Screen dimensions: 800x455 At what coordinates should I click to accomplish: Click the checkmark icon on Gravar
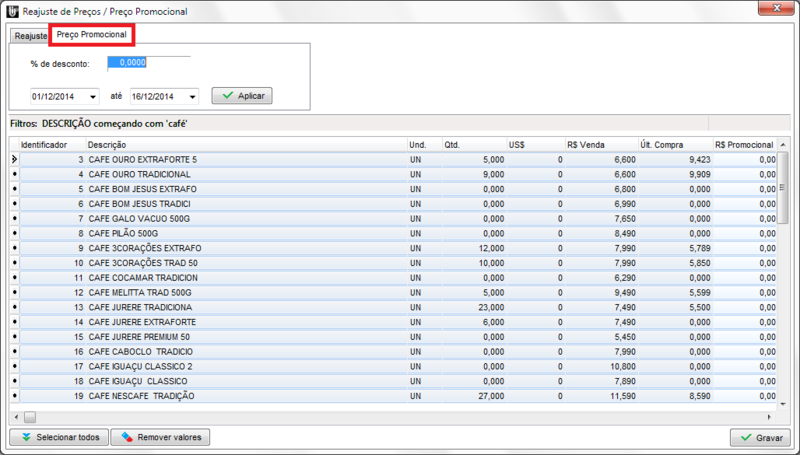[x=744, y=438]
